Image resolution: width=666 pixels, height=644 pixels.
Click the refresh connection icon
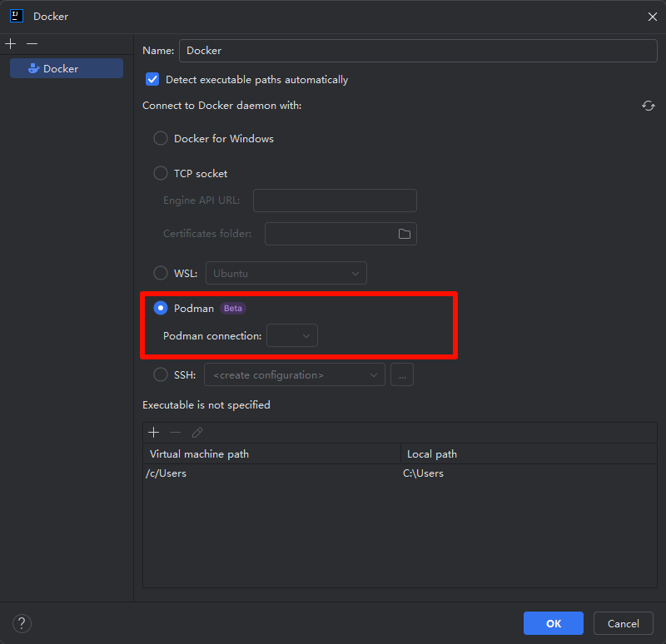pos(648,106)
